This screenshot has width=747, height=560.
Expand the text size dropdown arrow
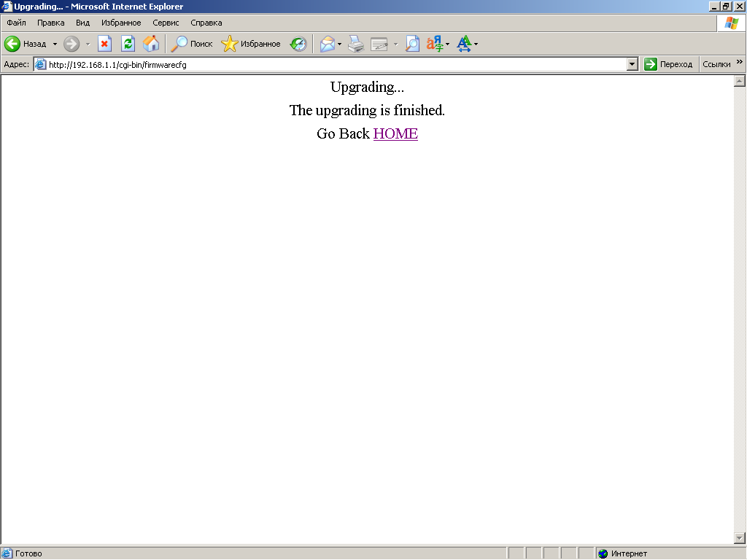(x=476, y=44)
